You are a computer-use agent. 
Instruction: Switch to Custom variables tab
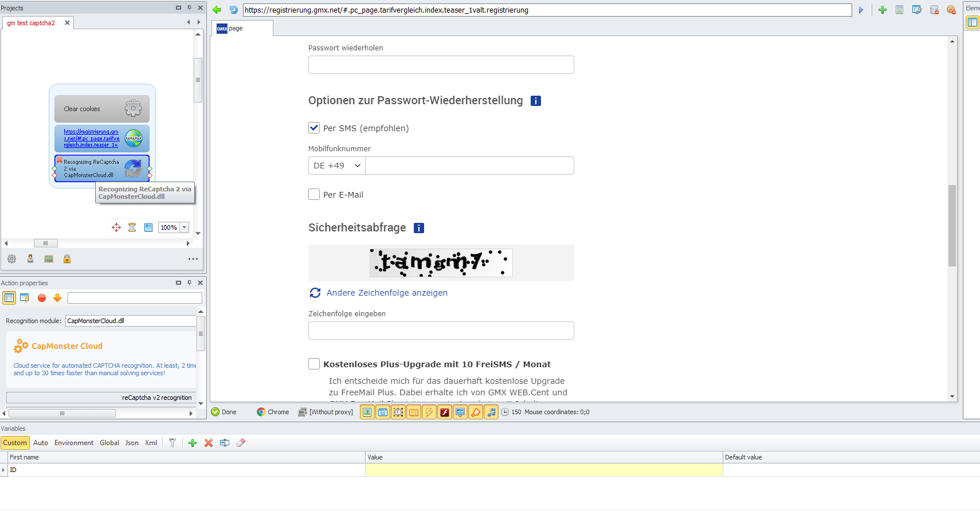click(x=15, y=443)
